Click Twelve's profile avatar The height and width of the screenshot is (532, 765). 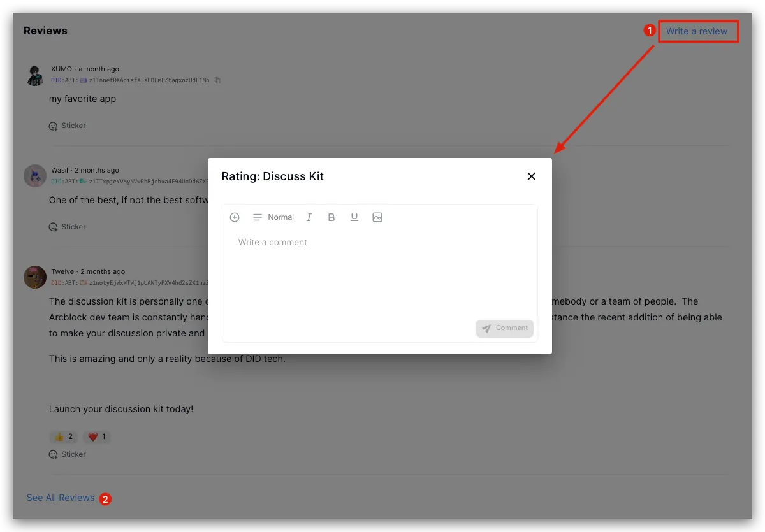coord(35,277)
